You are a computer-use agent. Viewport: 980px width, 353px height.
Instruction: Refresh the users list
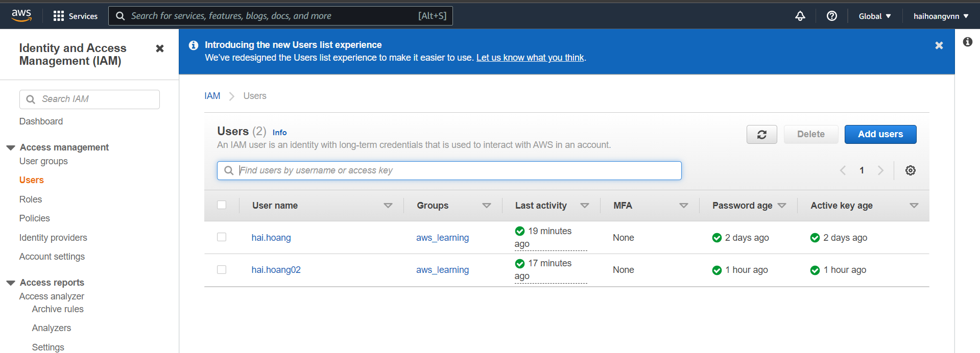tap(762, 134)
